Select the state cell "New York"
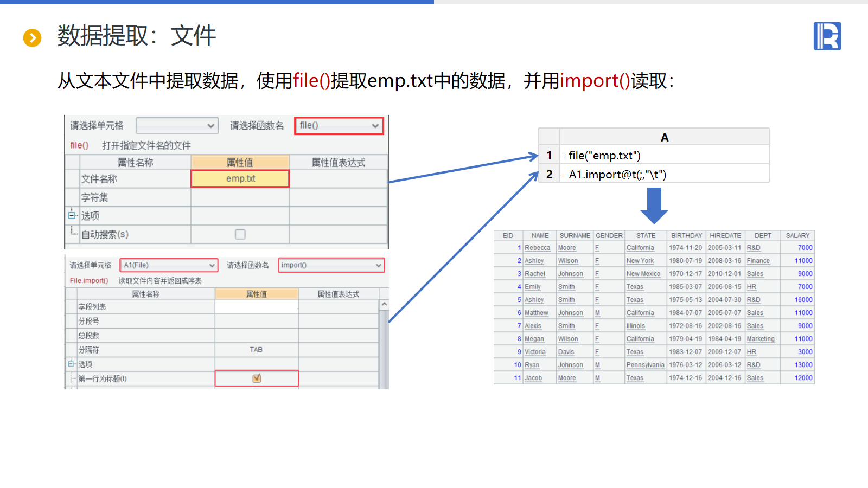The image size is (868, 488). tap(646, 261)
